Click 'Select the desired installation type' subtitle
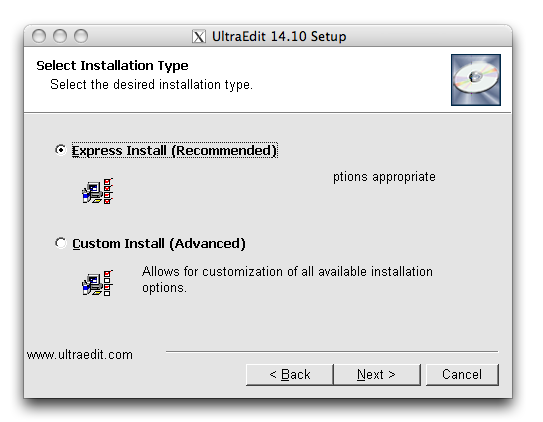This screenshot has width=543, height=422. (x=151, y=84)
